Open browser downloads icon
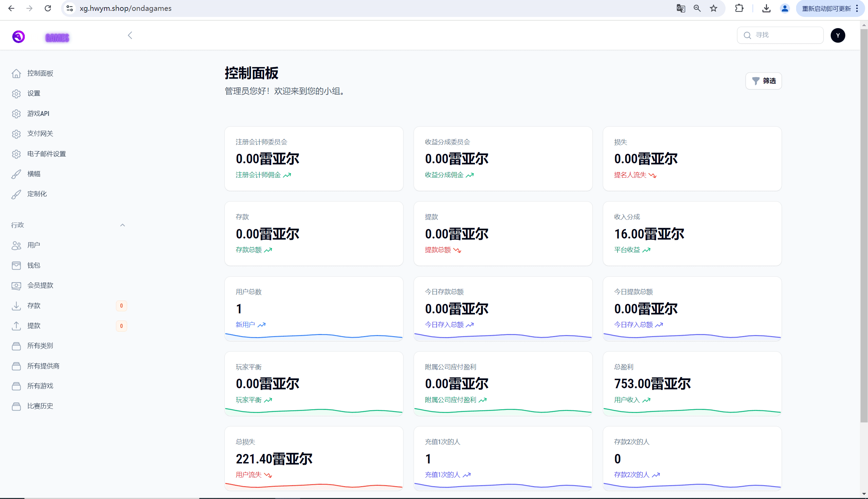The image size is (868, 499). click(766, 8)
